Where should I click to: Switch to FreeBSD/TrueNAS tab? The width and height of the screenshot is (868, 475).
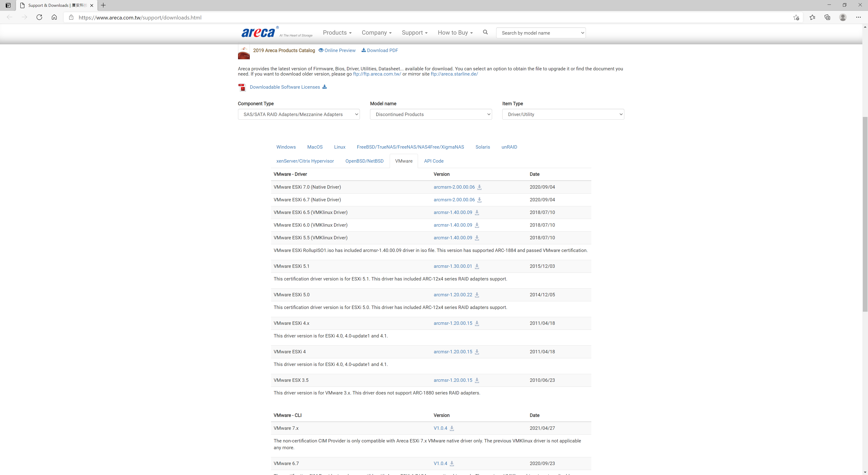[410, 147]
